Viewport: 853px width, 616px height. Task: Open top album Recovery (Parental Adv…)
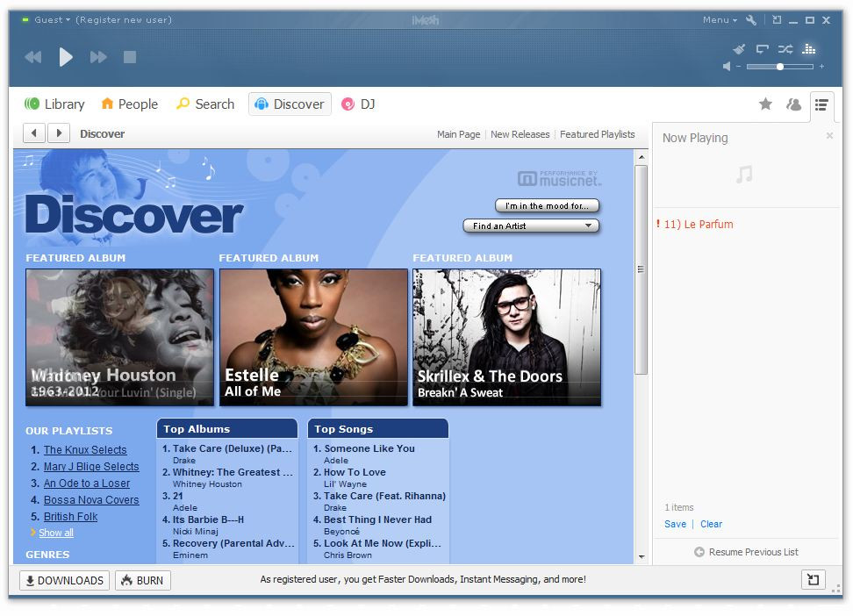coord(233,543)
